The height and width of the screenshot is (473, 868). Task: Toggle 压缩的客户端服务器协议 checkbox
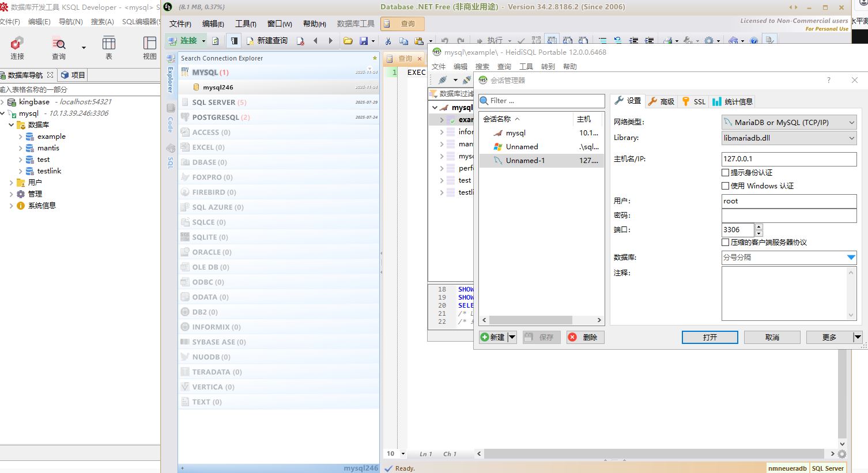point(726,242)
